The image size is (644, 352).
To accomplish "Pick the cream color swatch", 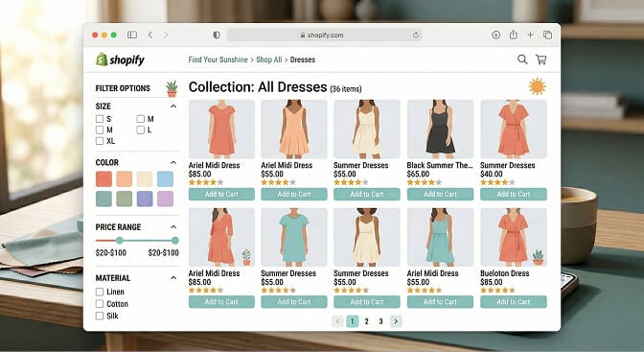I will (x=145, y=179).
